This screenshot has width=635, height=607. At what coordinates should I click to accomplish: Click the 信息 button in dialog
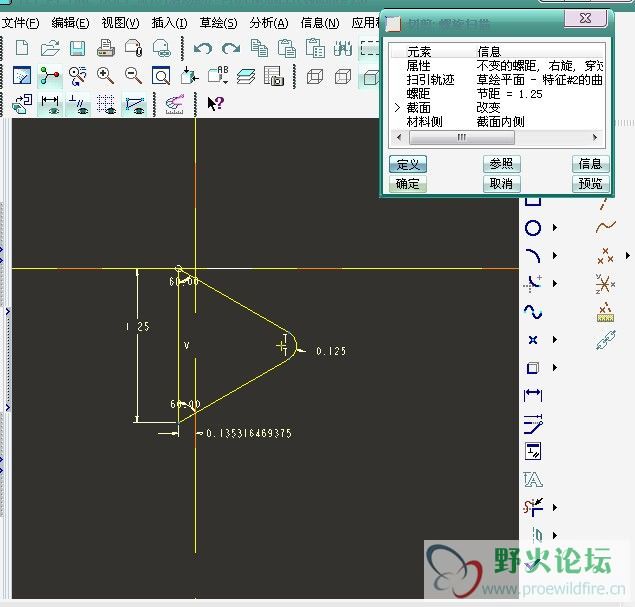pyautogui.click(x=590, y=164)
